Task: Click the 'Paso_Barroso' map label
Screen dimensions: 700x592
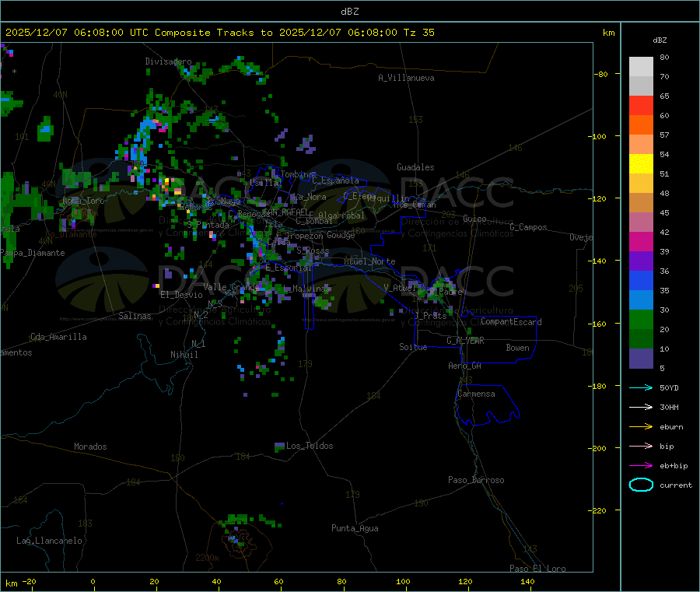Action: [x=476, y=480]
